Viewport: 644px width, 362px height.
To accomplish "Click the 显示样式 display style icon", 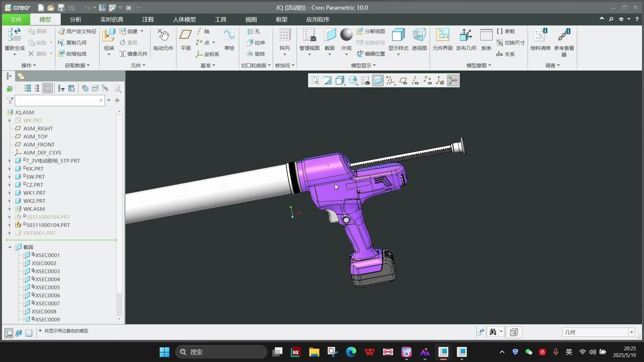I will click(398, 35).
